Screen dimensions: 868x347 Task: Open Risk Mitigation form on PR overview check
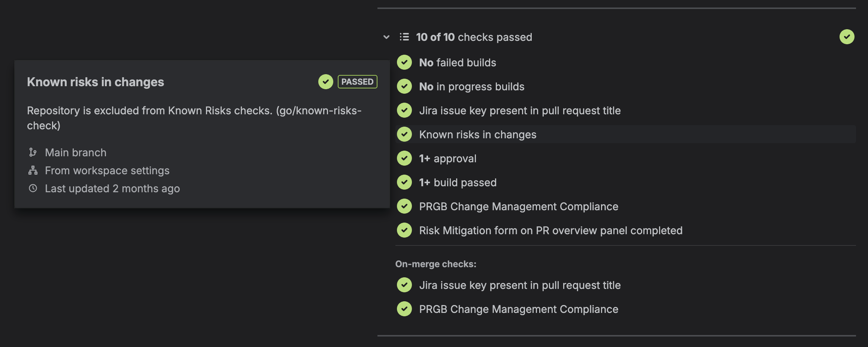(550, 230)
